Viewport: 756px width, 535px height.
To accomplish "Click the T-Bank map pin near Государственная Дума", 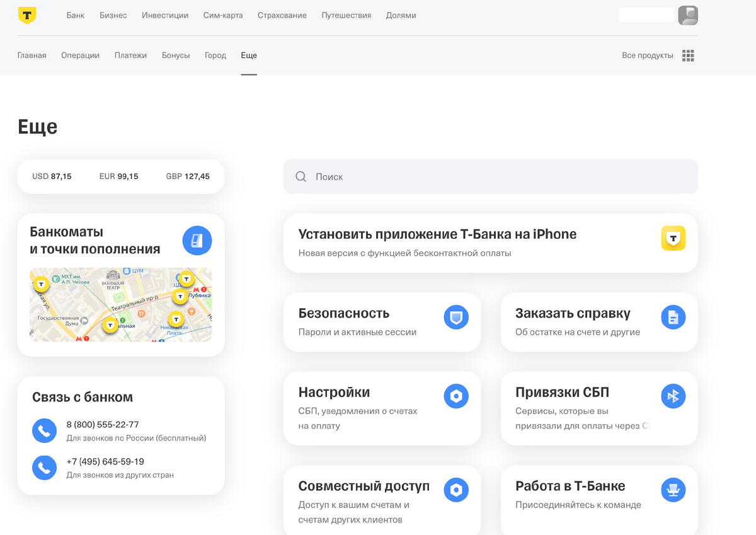I will tap(110, 325).
